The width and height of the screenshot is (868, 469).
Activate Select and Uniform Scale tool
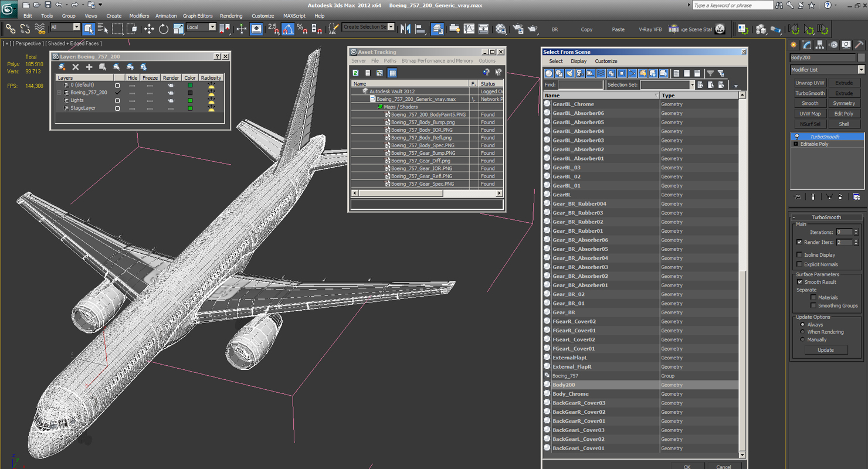pyautogui.click(x=178, y=28)
